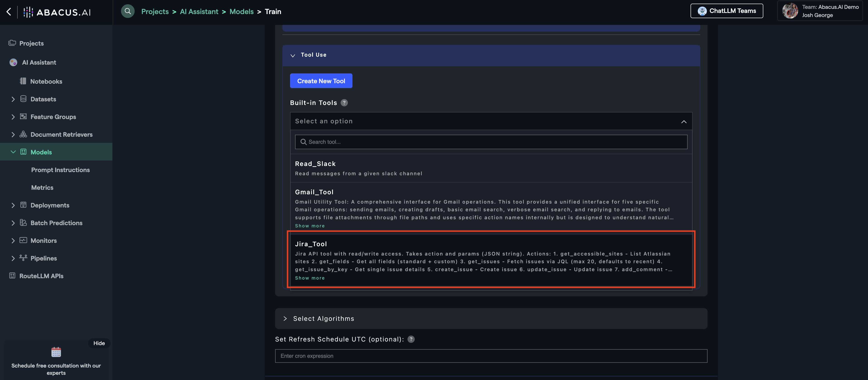Click the Search tool input field
The height and width of the screenshot is (380, 868).
[491, 142]
